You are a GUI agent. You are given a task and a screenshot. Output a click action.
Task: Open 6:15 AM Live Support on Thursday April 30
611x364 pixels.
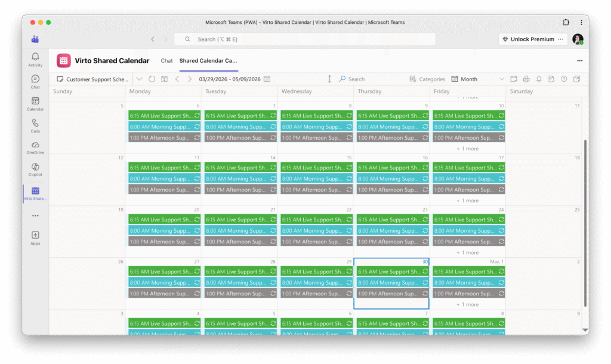(x=393, y=272)
